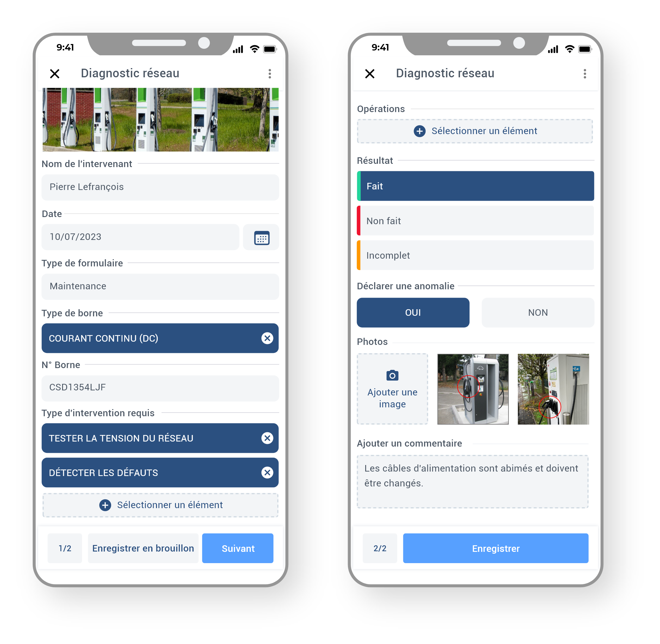Click the Fait result option
The image size is (660, 644).
(474, 186)
